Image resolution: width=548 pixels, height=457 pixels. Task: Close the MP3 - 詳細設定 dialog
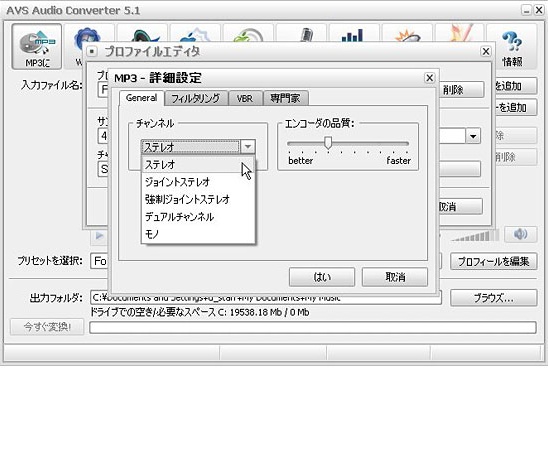pos(430,78)
